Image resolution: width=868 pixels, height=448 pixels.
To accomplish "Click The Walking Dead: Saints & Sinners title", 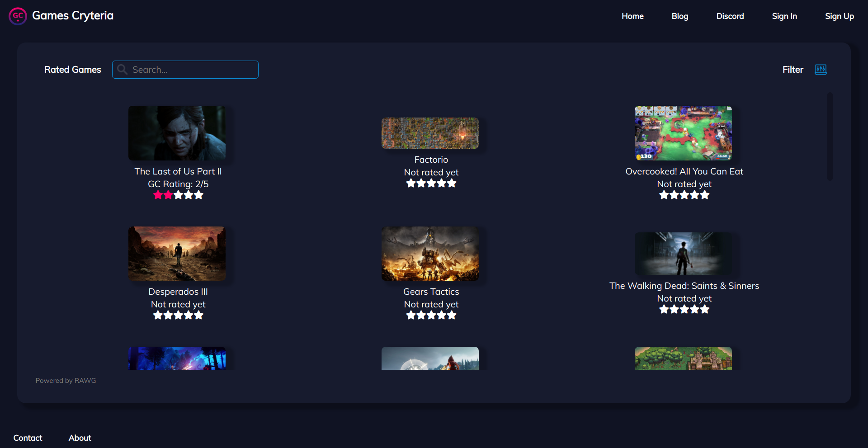I will (684, 286).
